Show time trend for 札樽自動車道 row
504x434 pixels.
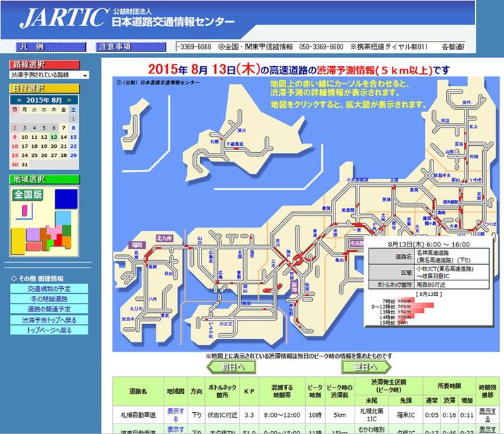tap(486, 414)
